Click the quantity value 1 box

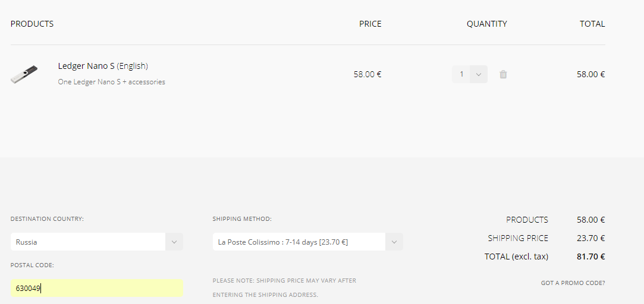tap(461, 74)
